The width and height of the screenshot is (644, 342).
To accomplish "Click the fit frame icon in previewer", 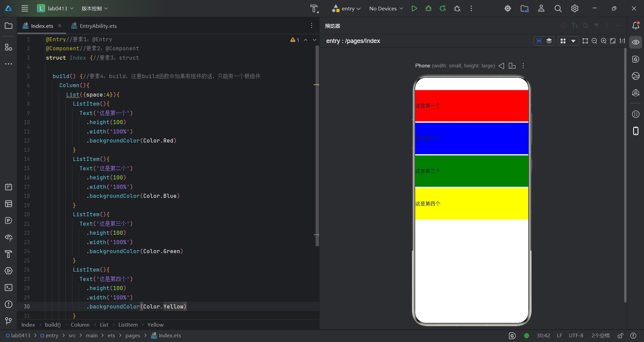I will (x=585, y=41).
